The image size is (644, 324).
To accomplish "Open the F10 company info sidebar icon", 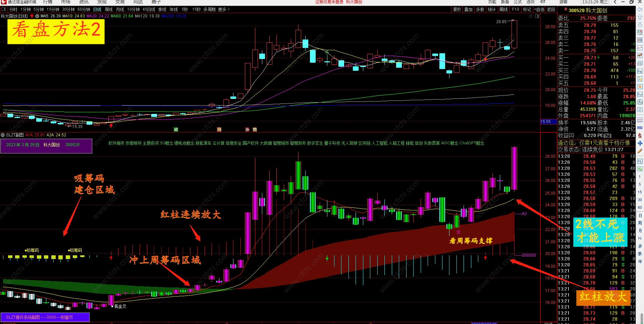I will tap(640, 71).
